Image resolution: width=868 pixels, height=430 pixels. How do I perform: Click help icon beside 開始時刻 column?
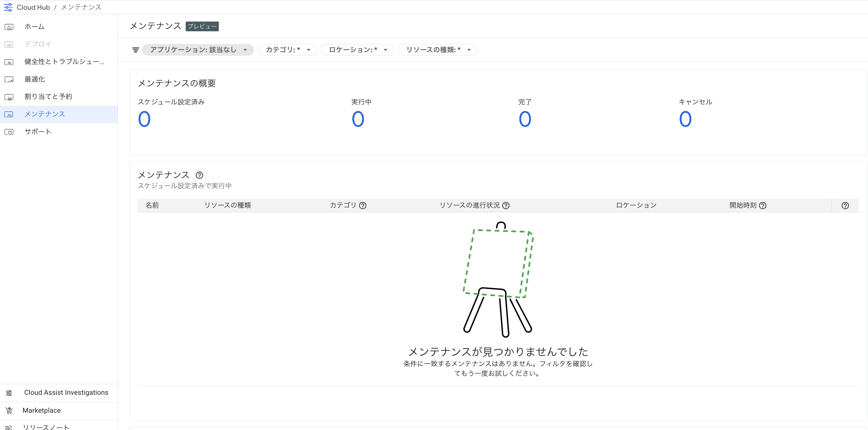(763, 205)
